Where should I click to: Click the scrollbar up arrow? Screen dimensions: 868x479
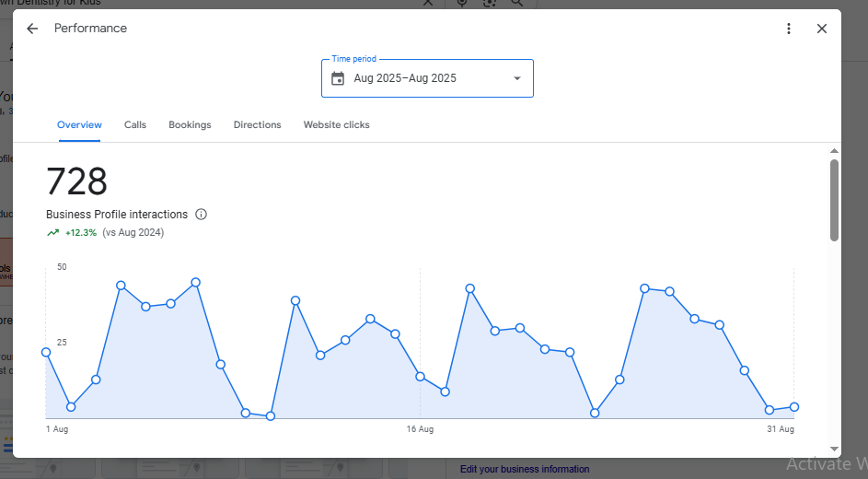coord(834,151)
